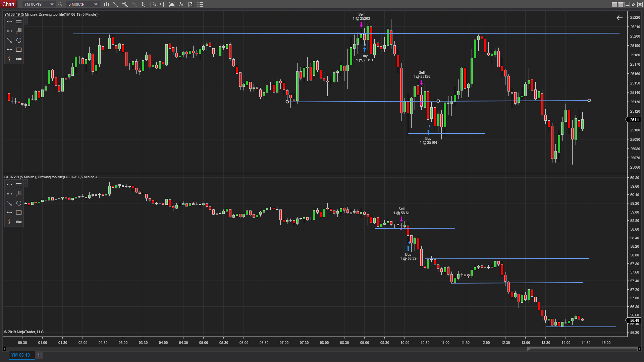Select Line tool in YM drawing tile
This screenshot has width=644, height=362.
click(9, 21)
